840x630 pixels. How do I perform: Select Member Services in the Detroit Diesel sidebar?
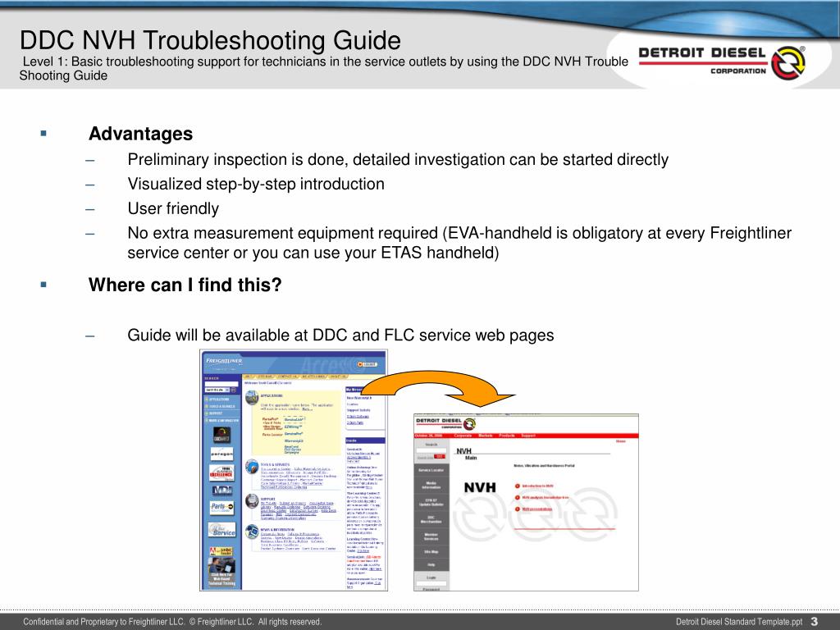[431, 536]
